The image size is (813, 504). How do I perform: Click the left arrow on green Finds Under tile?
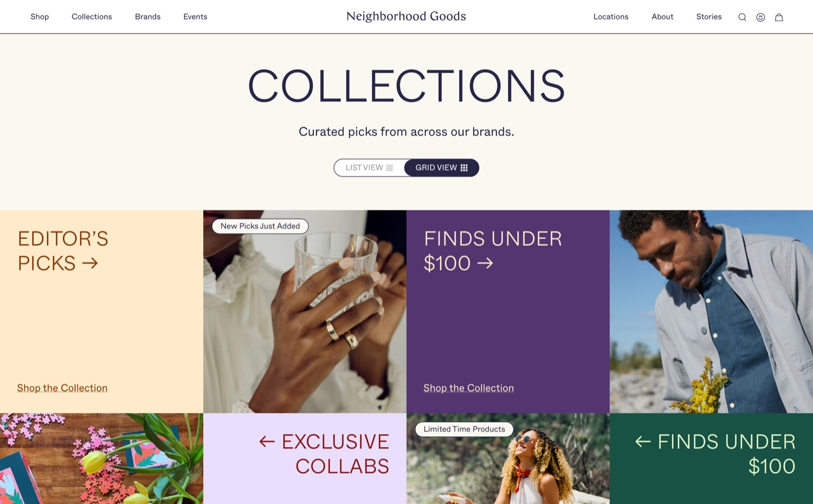tap(643, 442)
